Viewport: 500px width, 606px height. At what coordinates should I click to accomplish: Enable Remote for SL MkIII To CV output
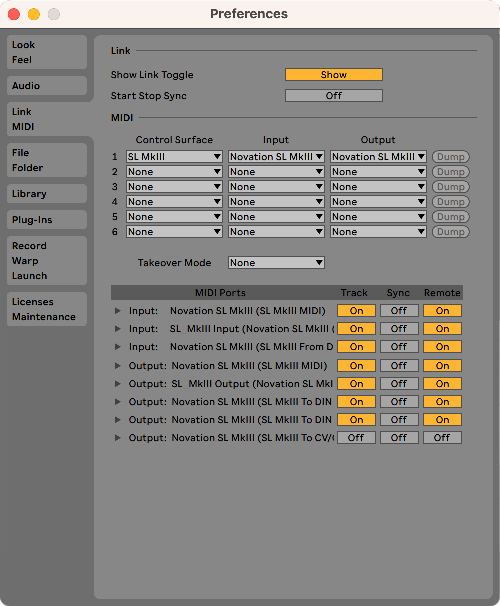442,438
